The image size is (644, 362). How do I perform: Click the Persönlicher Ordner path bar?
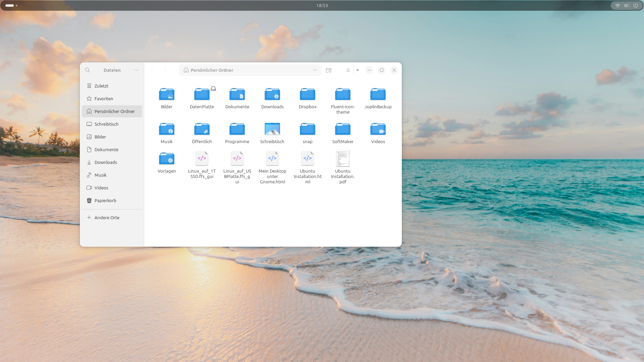[x=250, y=70]
